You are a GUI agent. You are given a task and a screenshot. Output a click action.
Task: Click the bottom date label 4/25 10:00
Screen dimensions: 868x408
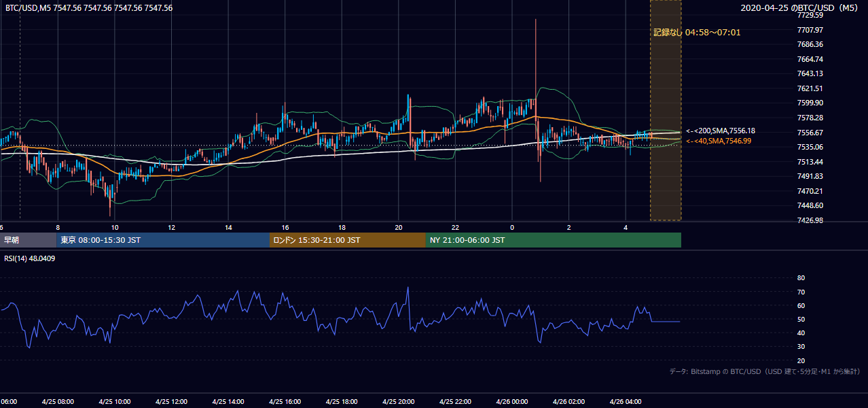pyautogui.click(x=115, y=402)
